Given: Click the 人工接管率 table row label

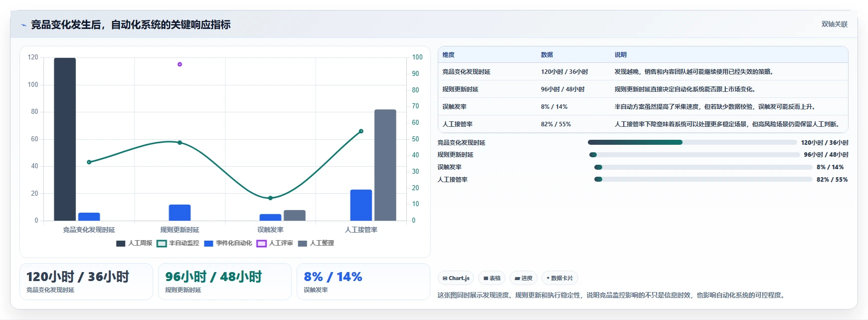Looking at the screenshot, I should [457, 124].
